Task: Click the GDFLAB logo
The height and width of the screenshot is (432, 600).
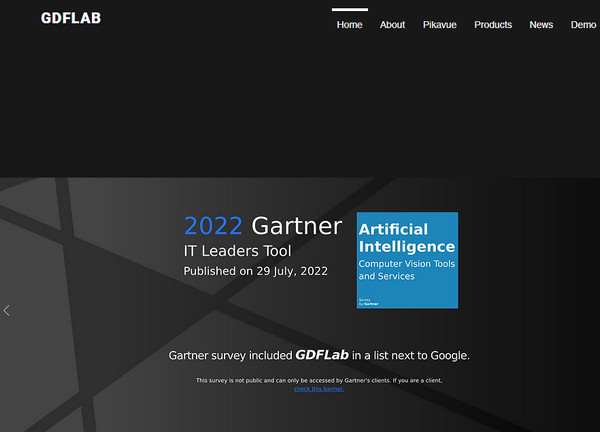Action: (71, 18)
